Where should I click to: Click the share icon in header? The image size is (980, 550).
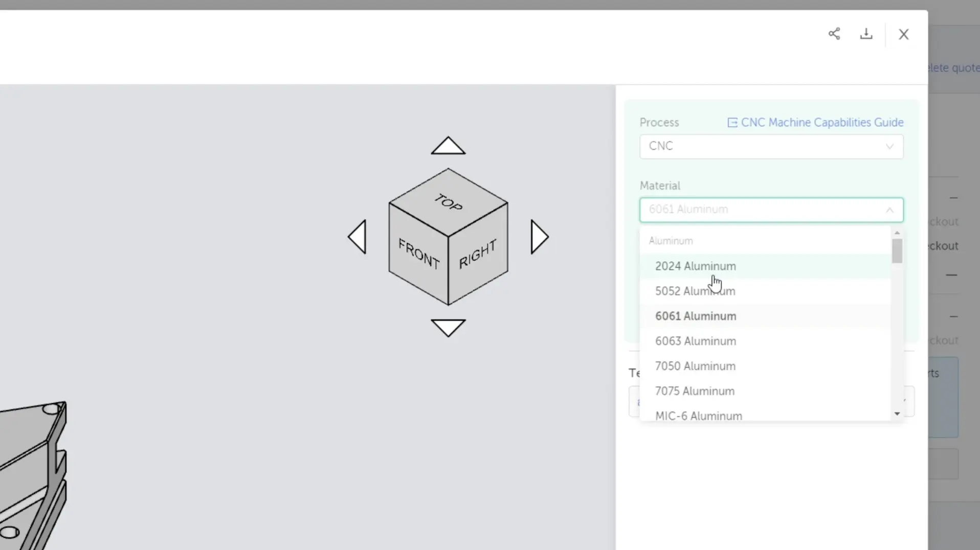[834, 34]
